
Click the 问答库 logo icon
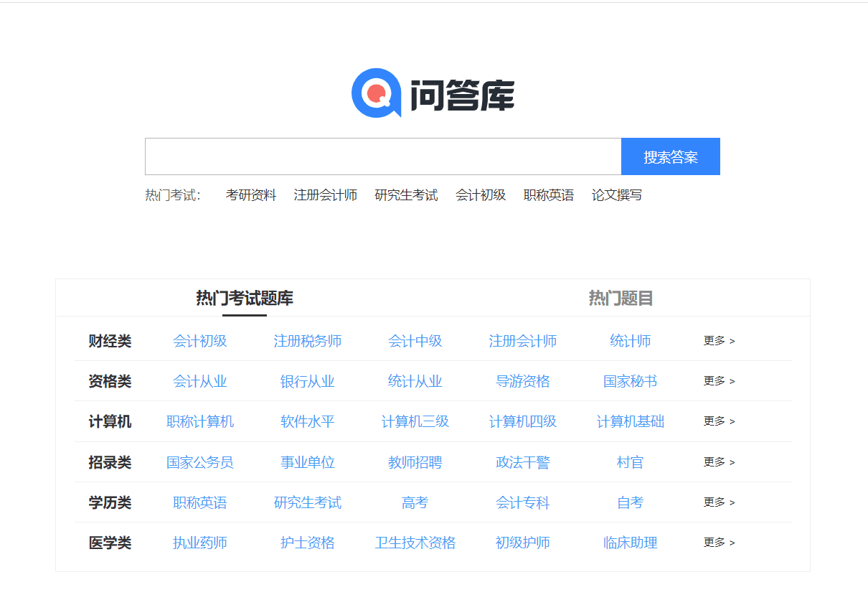pyautogui.click(x=376, y=93)
